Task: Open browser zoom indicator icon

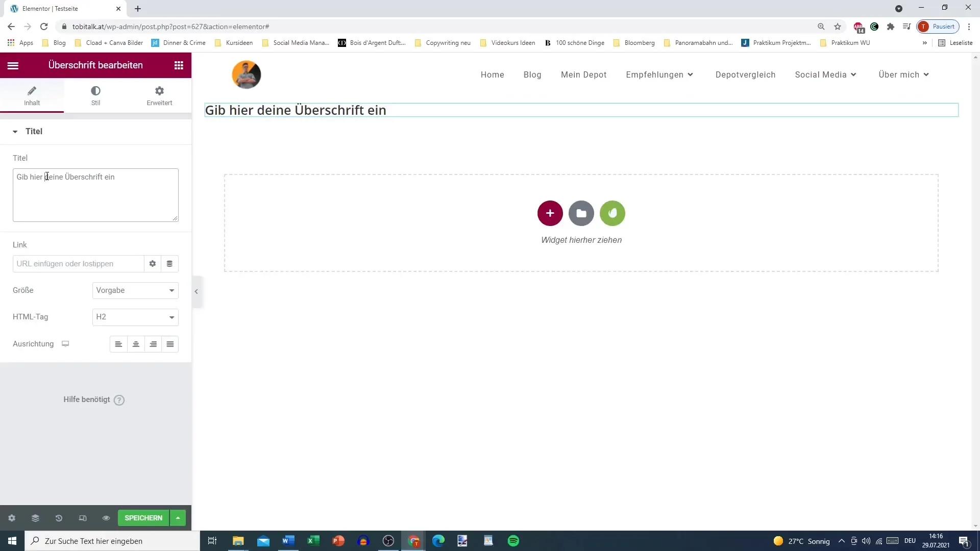Action: pyautogui.click(x=821, y=27)
